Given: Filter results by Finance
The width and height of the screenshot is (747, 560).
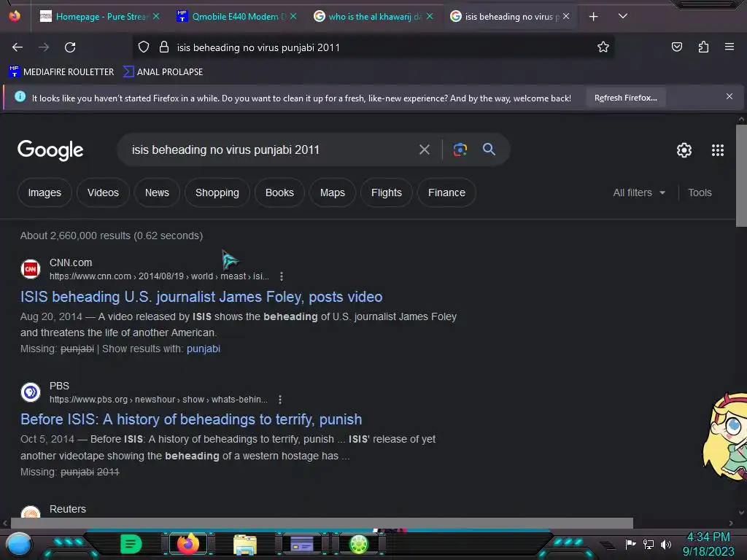Looking at the screenshot, I should click(x=446, y=192).
